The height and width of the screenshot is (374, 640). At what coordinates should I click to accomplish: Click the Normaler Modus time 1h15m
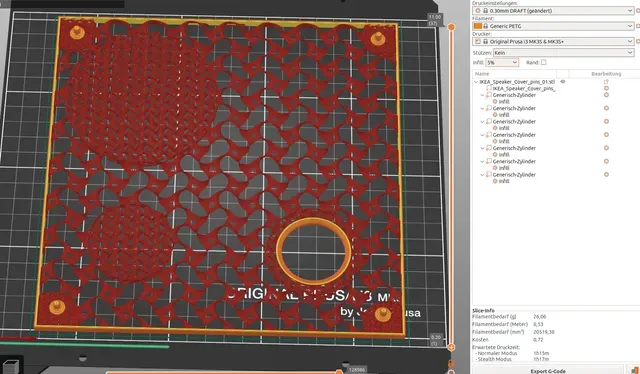click(x=541, y=353)
